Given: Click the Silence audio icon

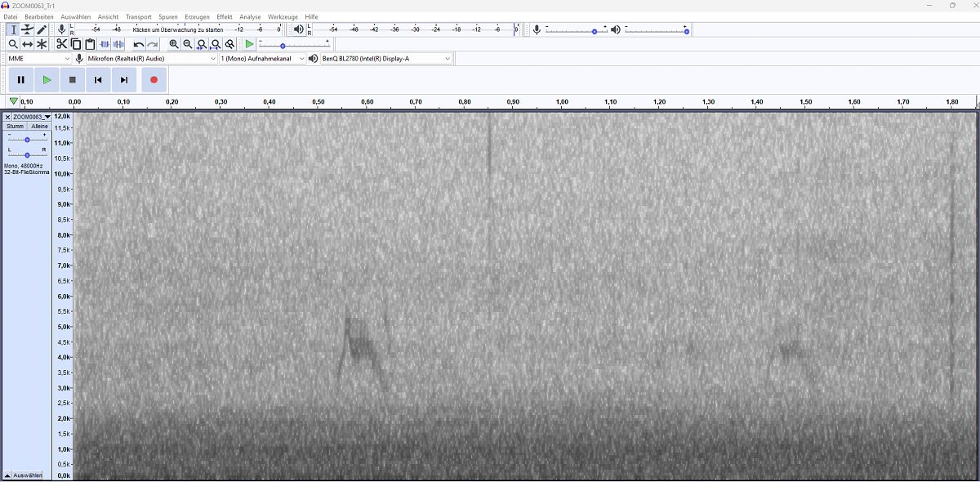Looking at the screenshot, I should point(118,44).
